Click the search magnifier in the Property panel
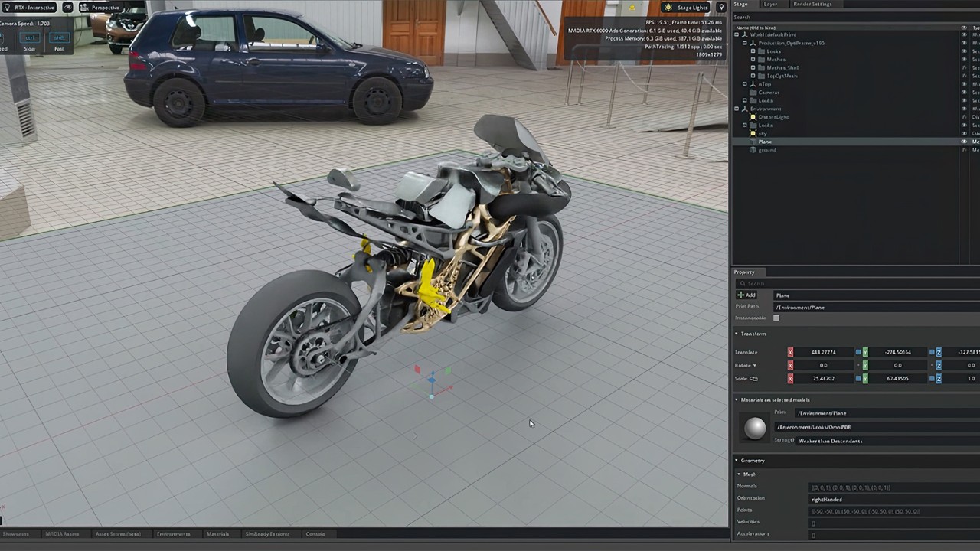This screenshot has width=980, height=551. click(742, 284)
